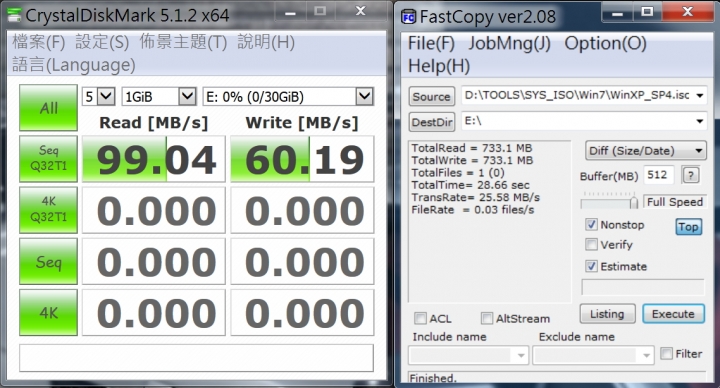Open the Include name dropdown

tap(468, 355)
